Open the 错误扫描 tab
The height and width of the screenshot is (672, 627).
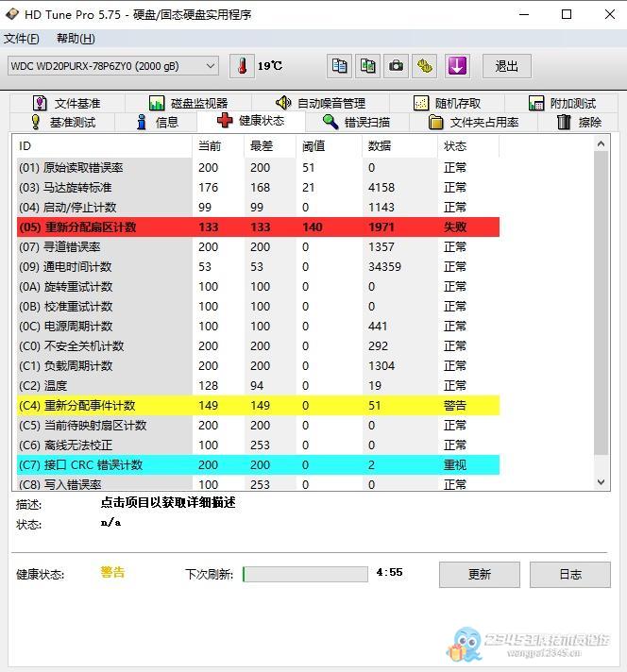355,122
